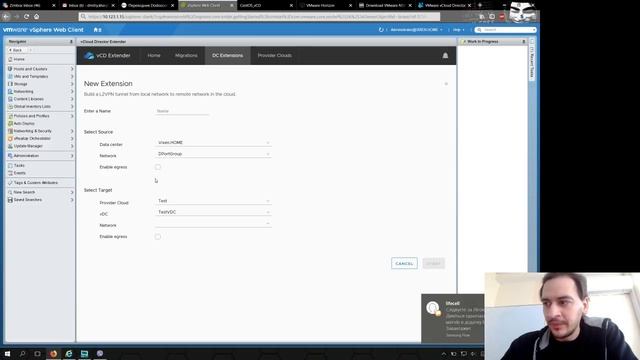This screenshot has height=360, width=640.
Task: Expand Administration in Navigator
Action: tap(72, 156)
